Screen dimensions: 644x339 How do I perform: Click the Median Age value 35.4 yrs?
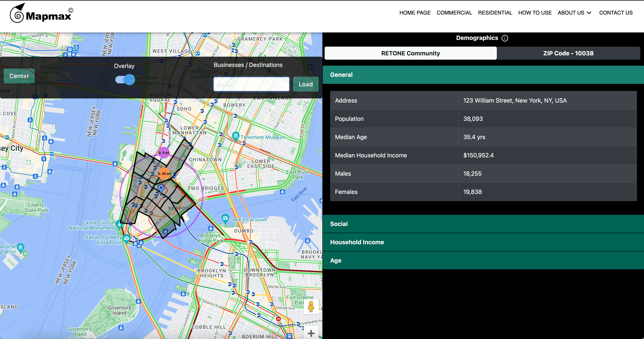[x=474, y=137]
